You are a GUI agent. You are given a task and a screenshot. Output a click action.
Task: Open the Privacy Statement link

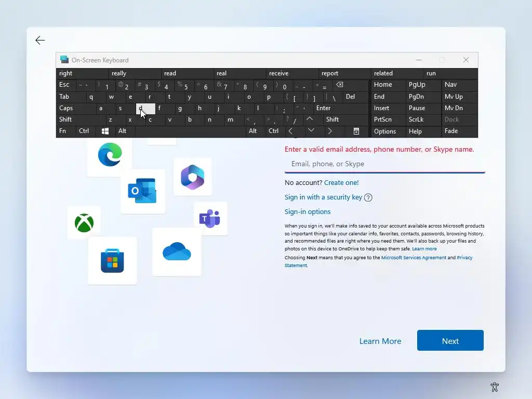tap(378, 261)
